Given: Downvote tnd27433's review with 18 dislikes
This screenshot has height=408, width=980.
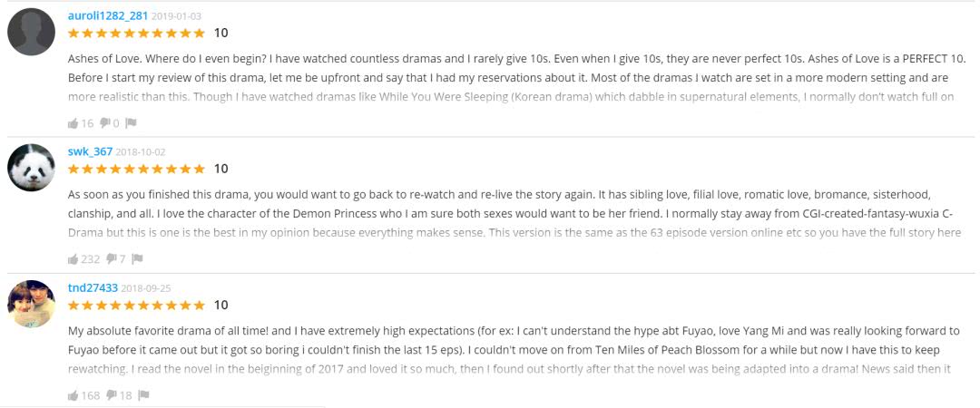Looking at the screenshot, I should click(x=112, y=394).
